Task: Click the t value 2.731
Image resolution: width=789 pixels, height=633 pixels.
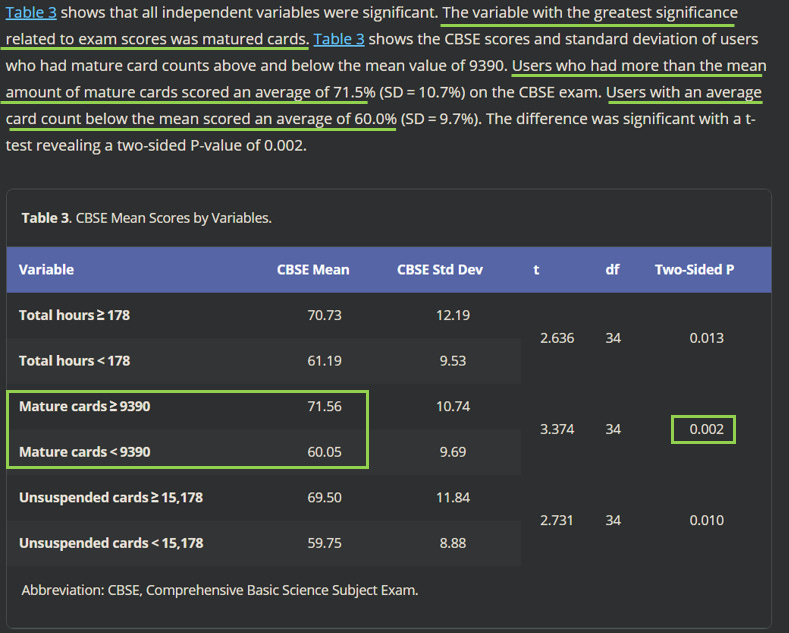Action: pyautogui.click(x=557, y=520)
